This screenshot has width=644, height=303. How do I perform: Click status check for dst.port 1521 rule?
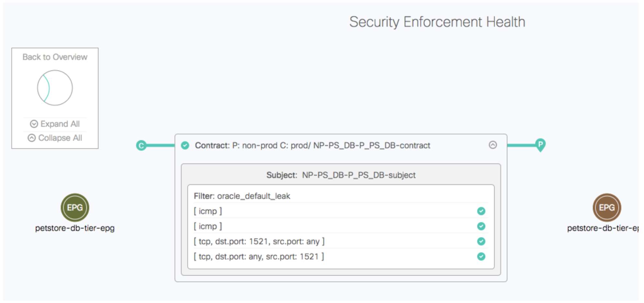point(481,241)
